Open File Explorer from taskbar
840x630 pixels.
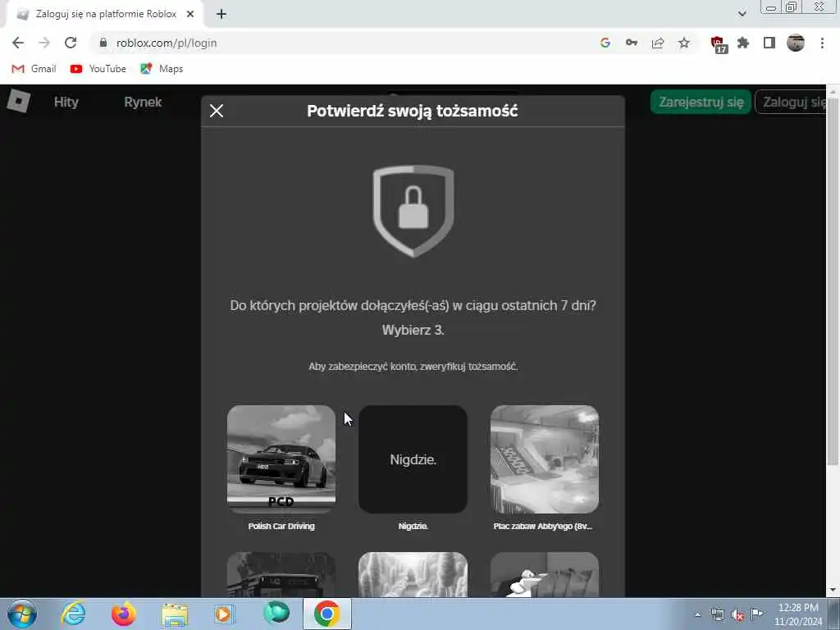click(175, 614)
